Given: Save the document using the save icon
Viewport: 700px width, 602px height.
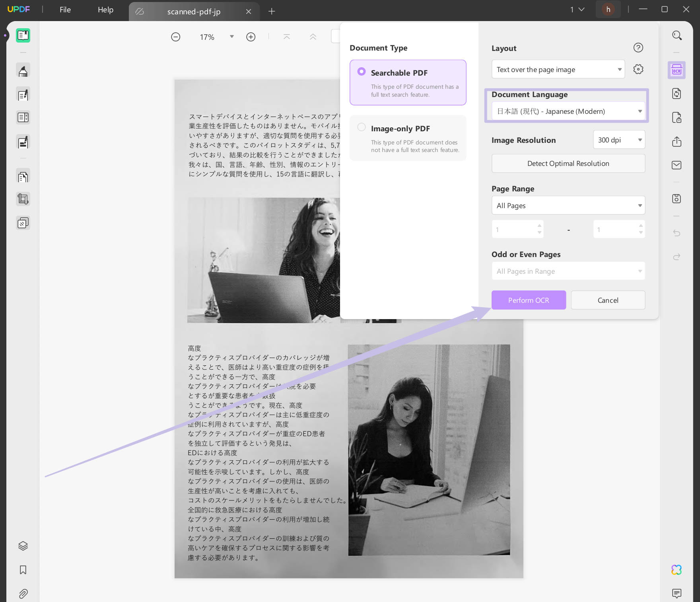Looking at the screenshot, I should (x=676, y=199).
